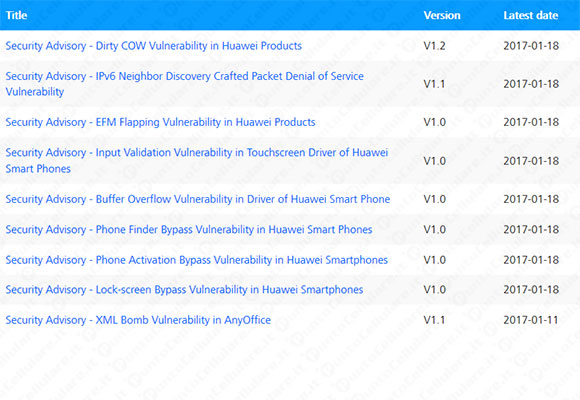580x400 pixels.
Task: Select date 2017-01-11 in XML Bomb row
Action: pos(531,320)
